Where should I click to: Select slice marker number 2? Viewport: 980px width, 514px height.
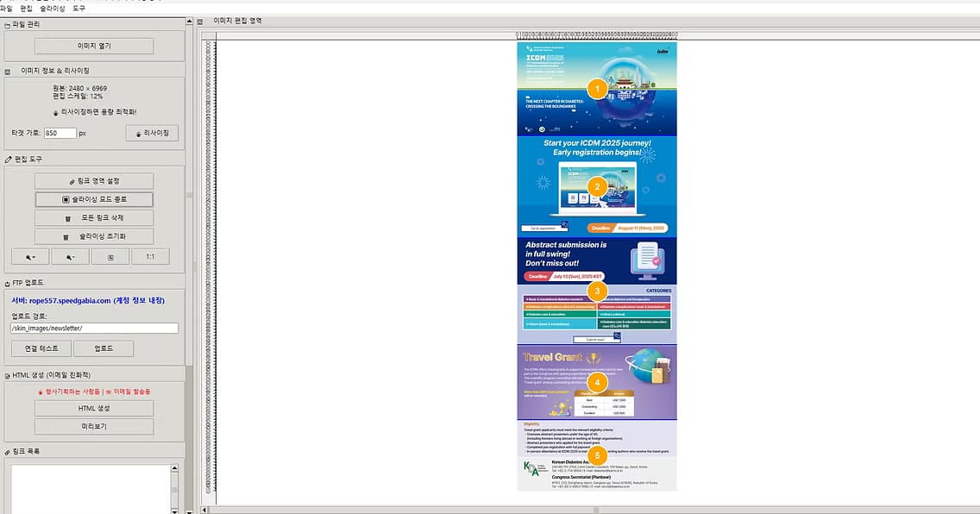[x=597, y=187]
